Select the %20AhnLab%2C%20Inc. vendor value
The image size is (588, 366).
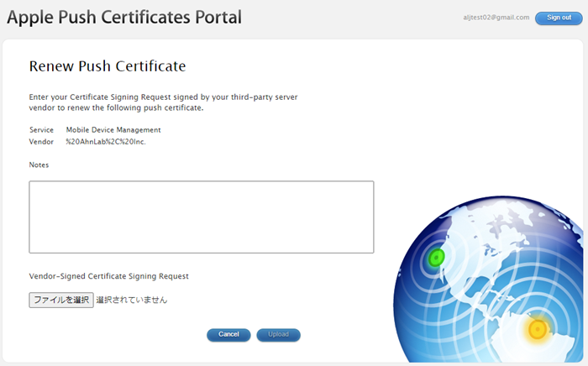[x=106, y=142]
